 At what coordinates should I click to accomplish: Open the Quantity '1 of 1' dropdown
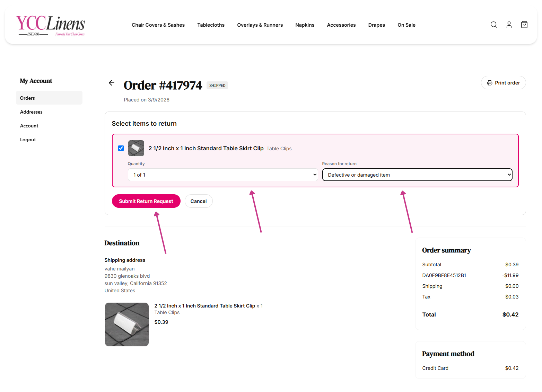pos(223,175)
